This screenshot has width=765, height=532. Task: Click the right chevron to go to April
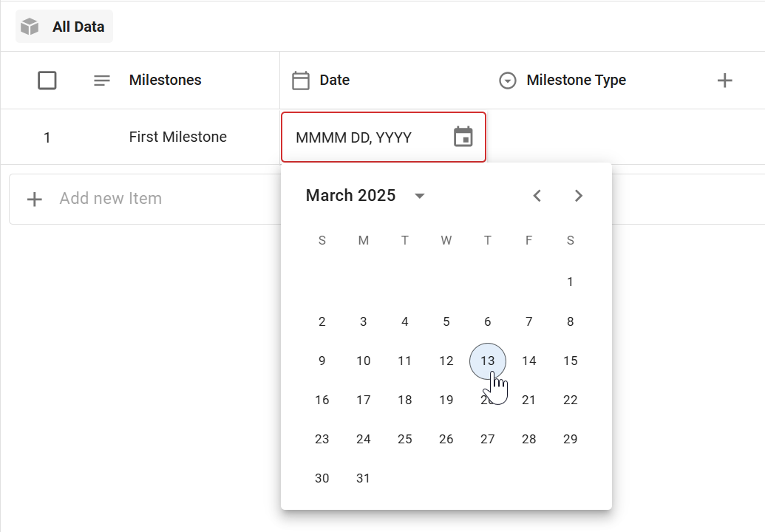click(x=579, y=195)
